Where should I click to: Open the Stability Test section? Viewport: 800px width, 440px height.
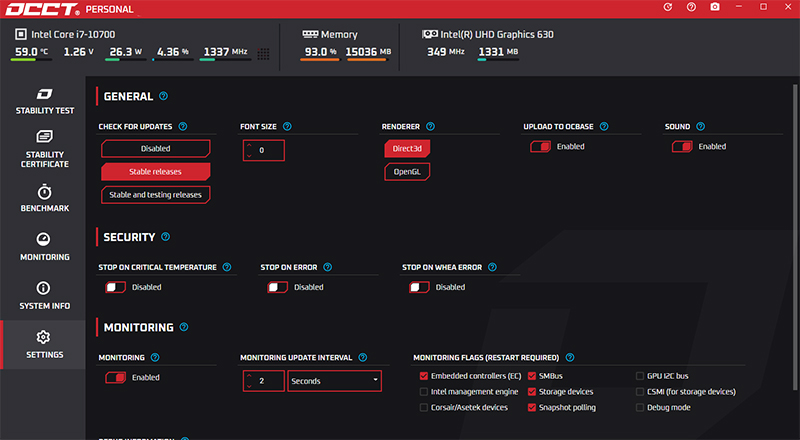(x=44, y=101)
